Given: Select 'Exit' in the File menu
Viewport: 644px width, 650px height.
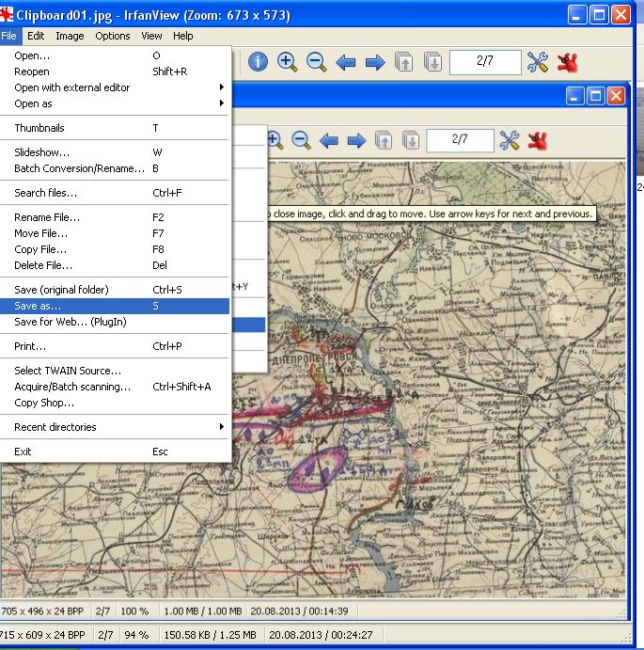Looking at the screenshot, I should coord(23,452).
